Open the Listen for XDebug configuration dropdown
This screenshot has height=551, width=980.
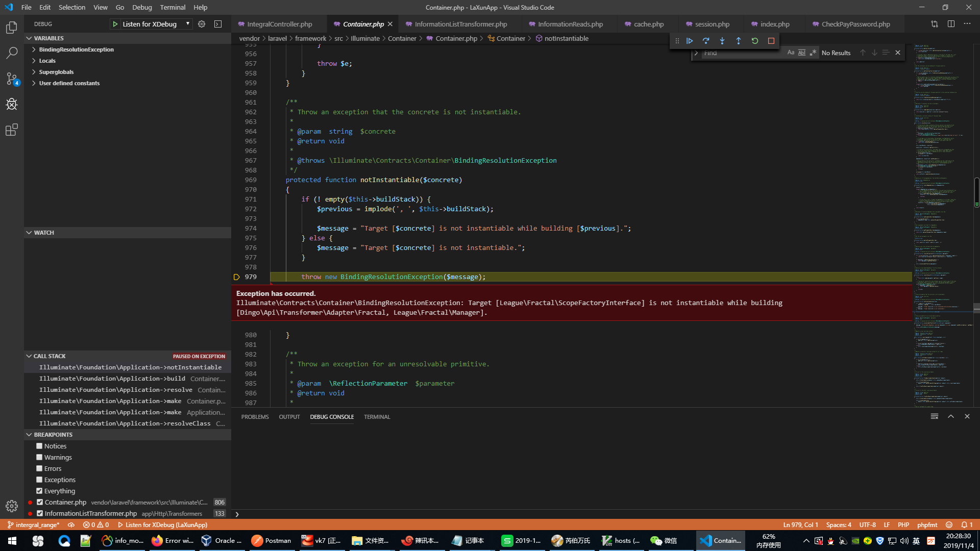(188, 23)
